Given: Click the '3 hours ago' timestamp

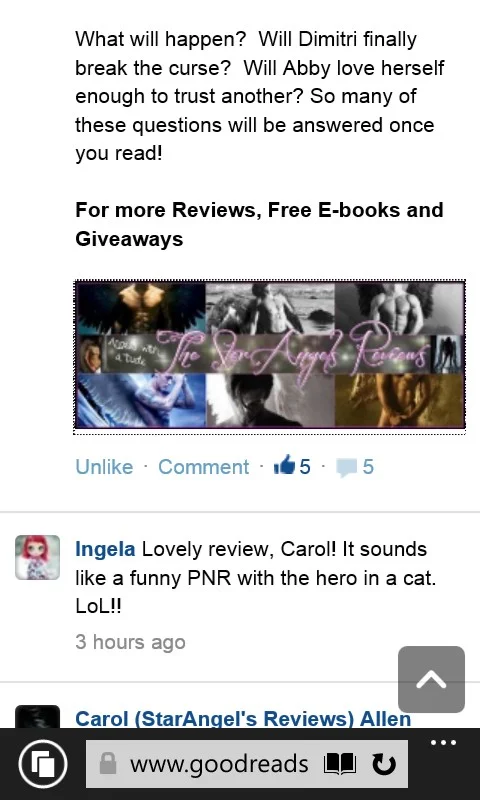Looking at the screenshot, I should point(130,642).
